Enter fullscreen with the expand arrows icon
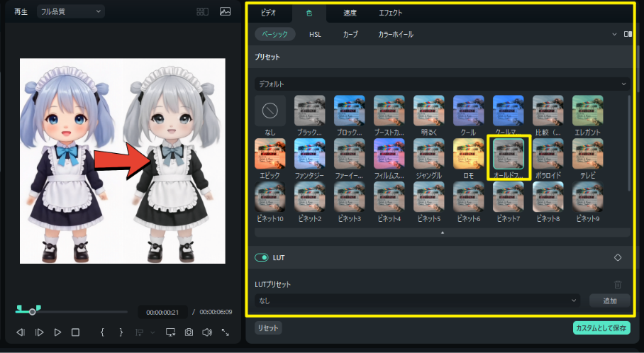 (x=226, y=332)
